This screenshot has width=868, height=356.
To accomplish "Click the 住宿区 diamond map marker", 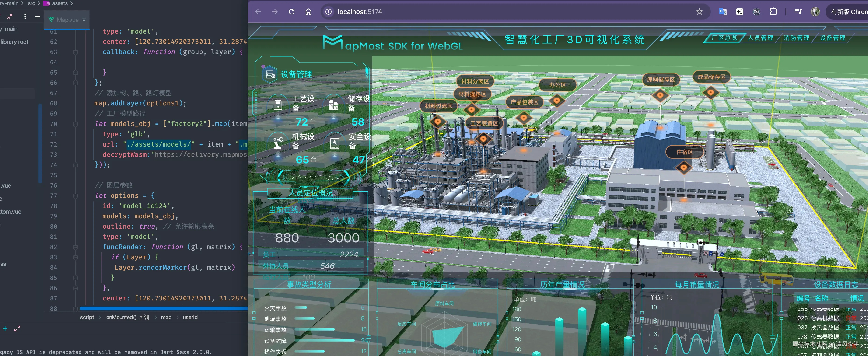I will click(x=684, y=167).
